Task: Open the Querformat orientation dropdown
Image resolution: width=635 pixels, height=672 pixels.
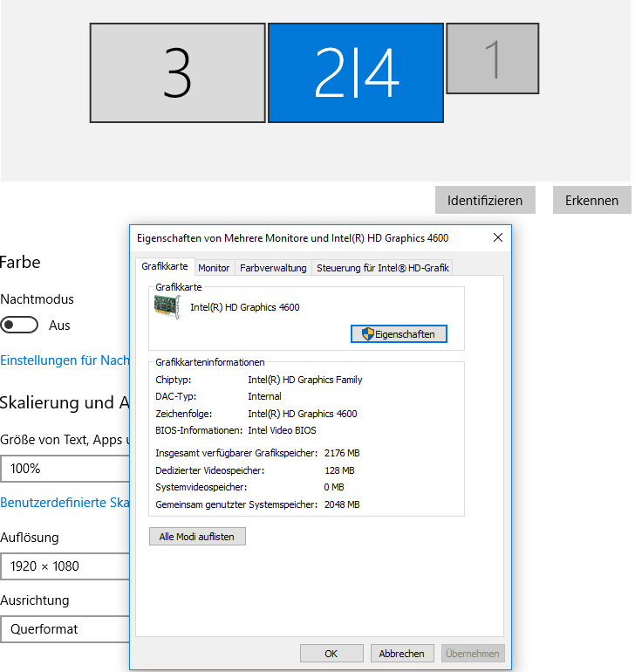Action: pyautogui.click(x=65, y=628)
